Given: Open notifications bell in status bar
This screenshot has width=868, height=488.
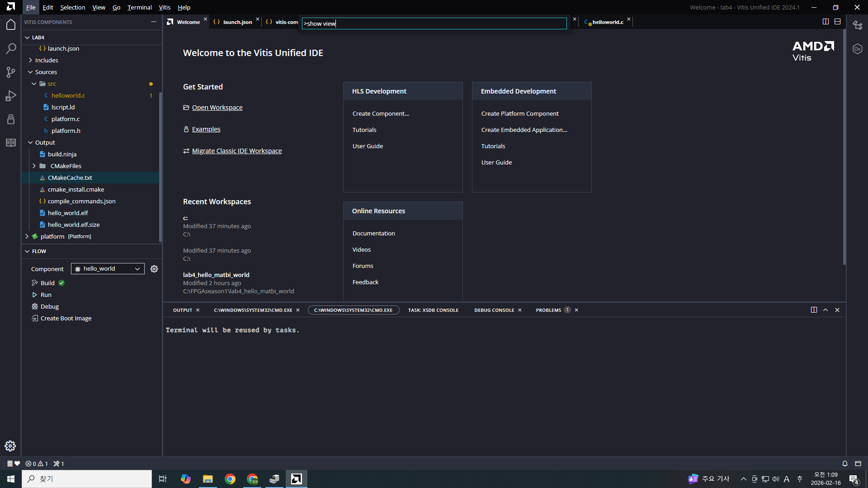Looking at the screenshot, I should pyautogui.click(x=844, y=464).
